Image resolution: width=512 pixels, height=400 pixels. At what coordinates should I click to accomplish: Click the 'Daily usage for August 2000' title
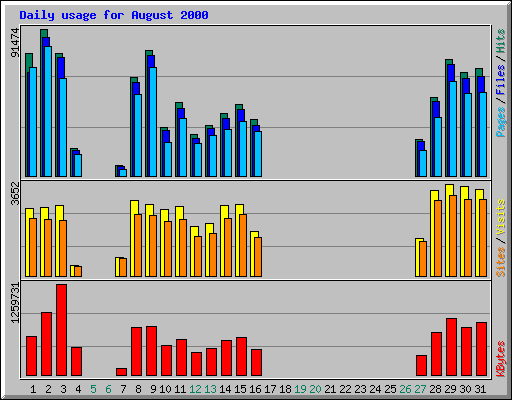114,15
